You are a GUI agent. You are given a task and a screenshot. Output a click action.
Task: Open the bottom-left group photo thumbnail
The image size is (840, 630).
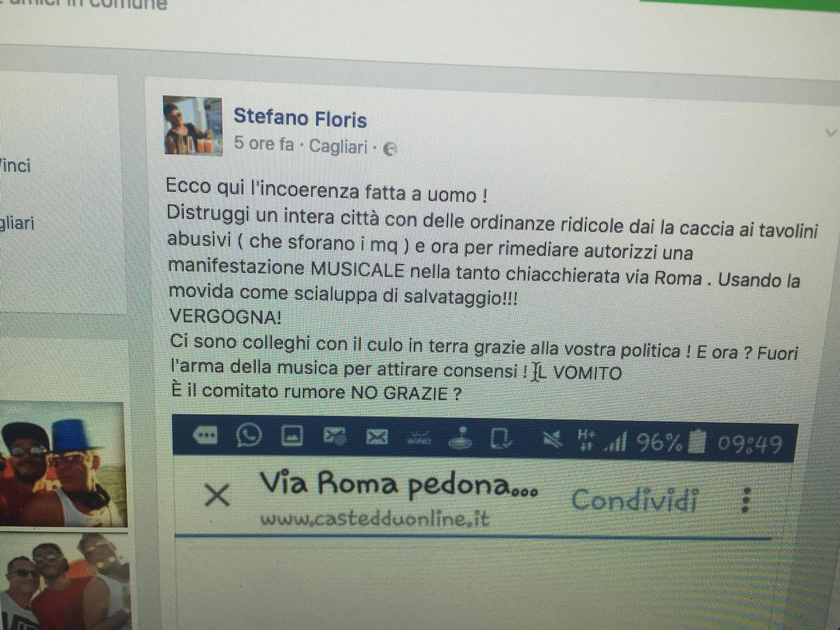[65, 582]
